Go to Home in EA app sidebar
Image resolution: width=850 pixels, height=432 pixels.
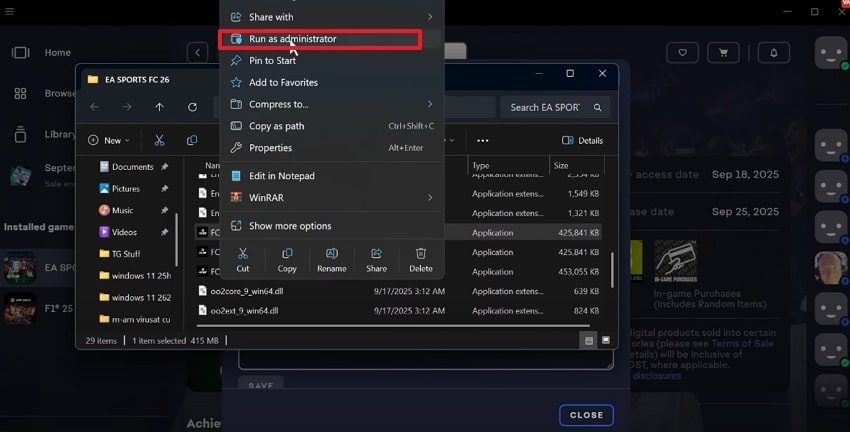pyautogui.click(x=42, y=53)
